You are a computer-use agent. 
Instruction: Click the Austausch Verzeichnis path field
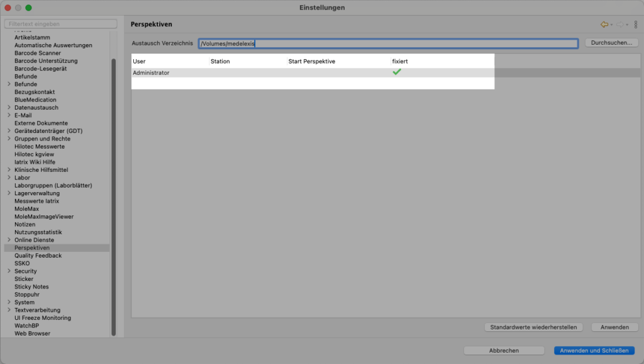pos(387,43)
